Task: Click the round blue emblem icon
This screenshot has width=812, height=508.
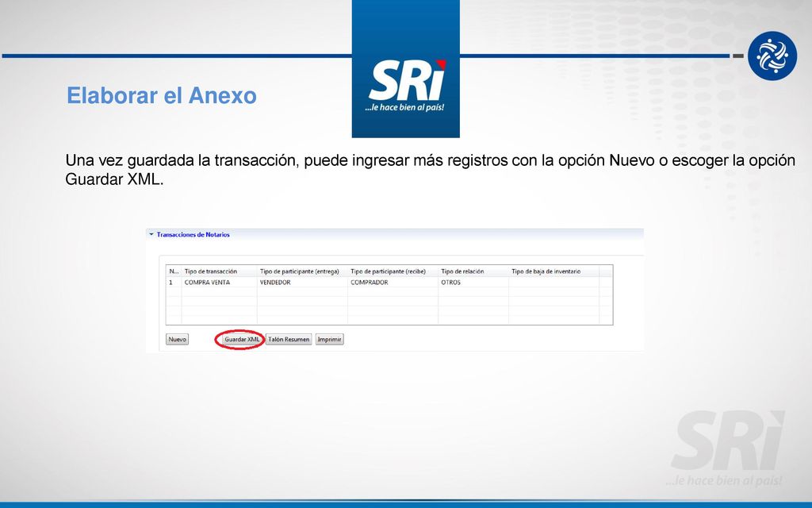Action: pos(772,56)
